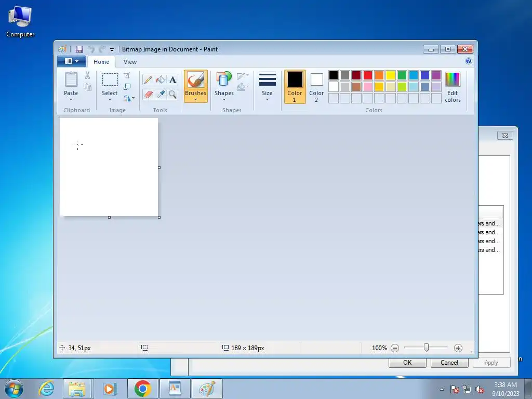Click the Shapes gallery icon
The height and width of the screenshot is (399, 532).
coord(224,79)
